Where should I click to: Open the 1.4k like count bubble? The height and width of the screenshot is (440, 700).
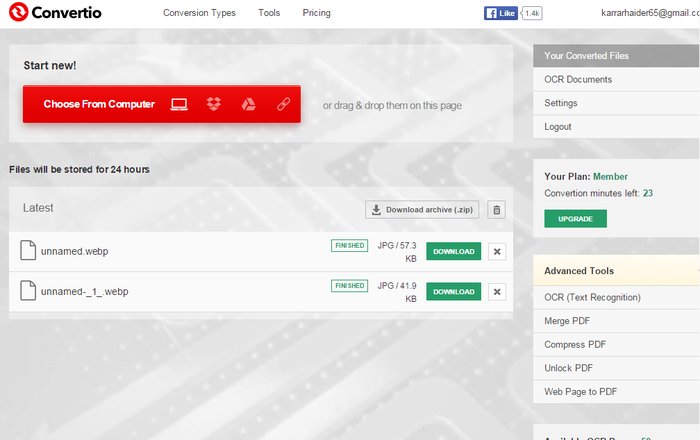tap(532, 13)
